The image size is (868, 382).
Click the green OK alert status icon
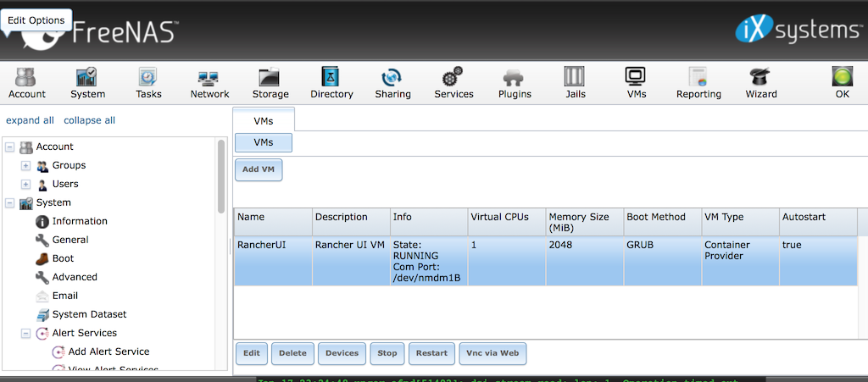click(x=842, y=83)
